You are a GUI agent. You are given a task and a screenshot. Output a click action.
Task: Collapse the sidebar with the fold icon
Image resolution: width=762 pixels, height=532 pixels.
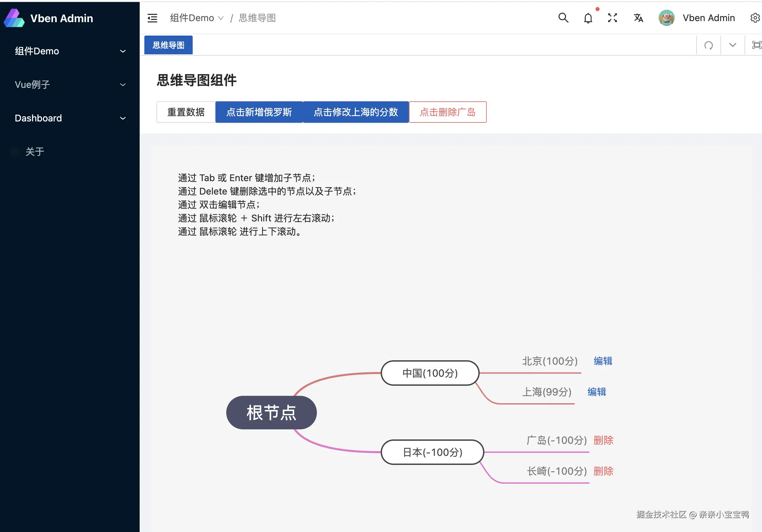pyautogui.click(x=152, y=18)
